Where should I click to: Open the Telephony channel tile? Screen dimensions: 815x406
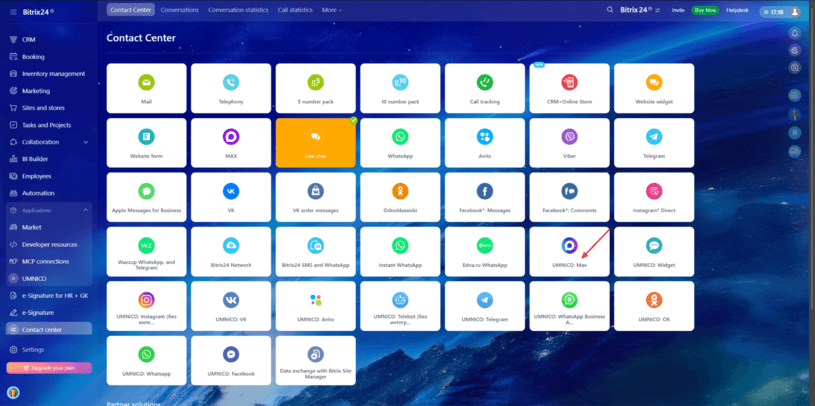(230, 88)
